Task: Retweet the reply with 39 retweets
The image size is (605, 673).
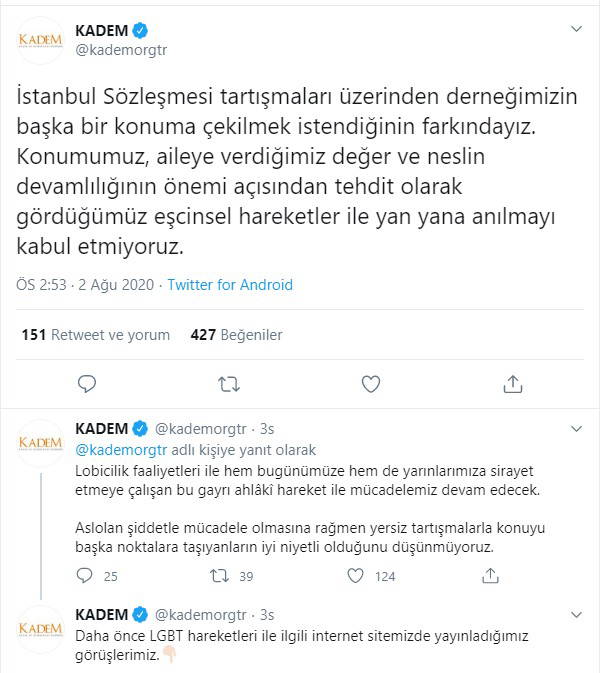Action: click(x=217, y=575)
